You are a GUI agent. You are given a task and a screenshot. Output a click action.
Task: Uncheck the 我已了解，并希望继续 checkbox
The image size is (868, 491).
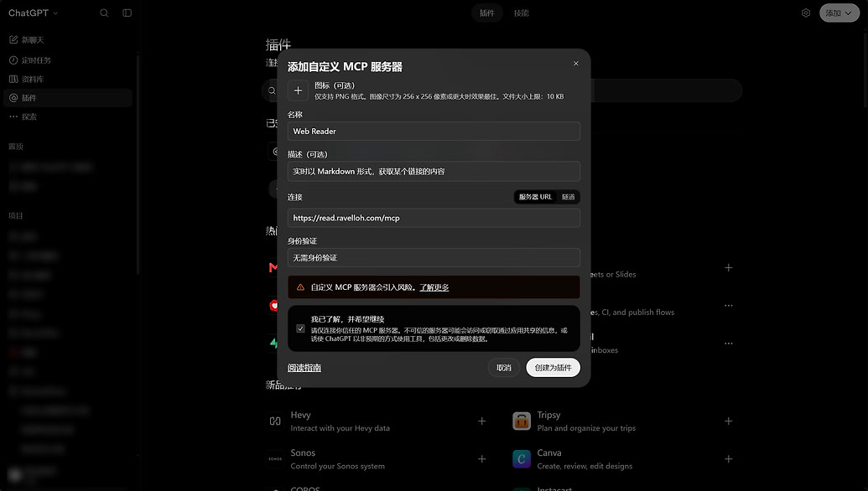coord(300,328)
